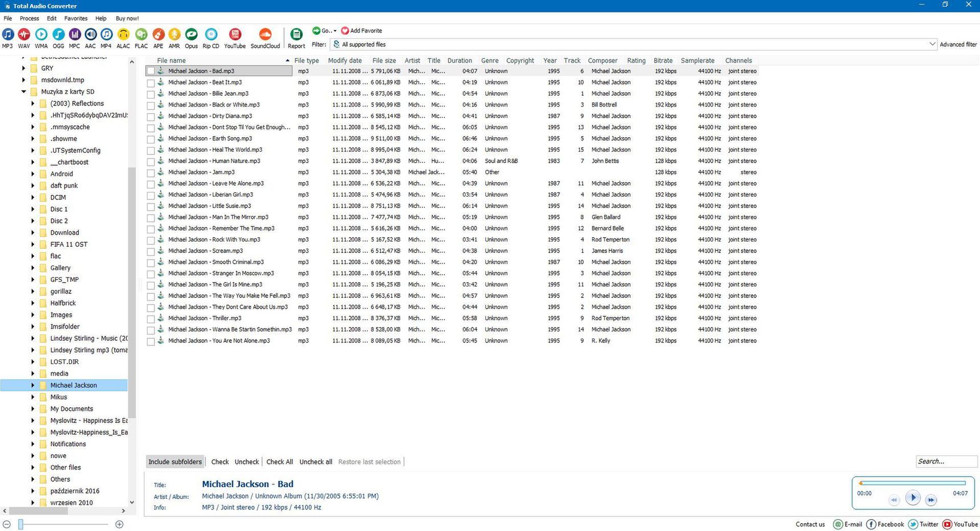Toggle the Include subfolders button
980x531 pixels.
pos(175,461)
